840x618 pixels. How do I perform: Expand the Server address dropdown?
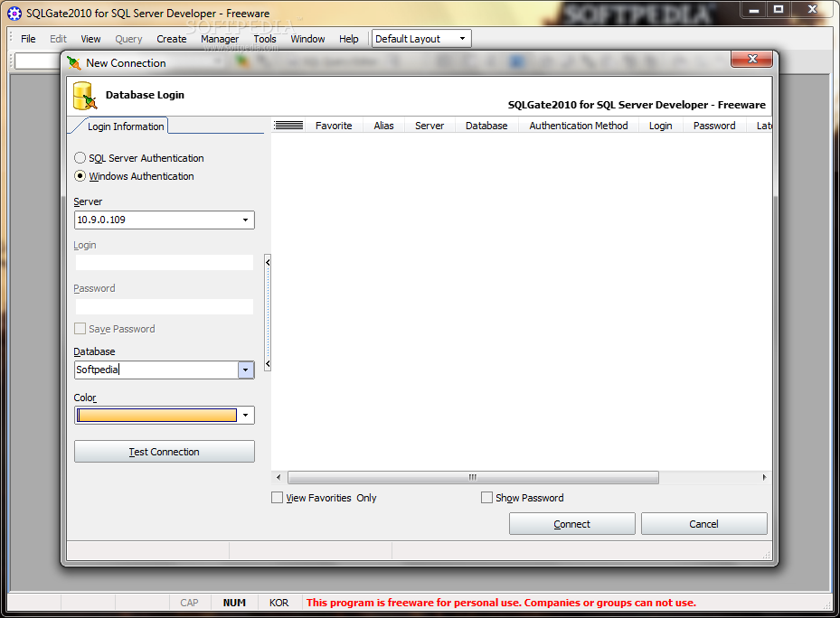245,220
